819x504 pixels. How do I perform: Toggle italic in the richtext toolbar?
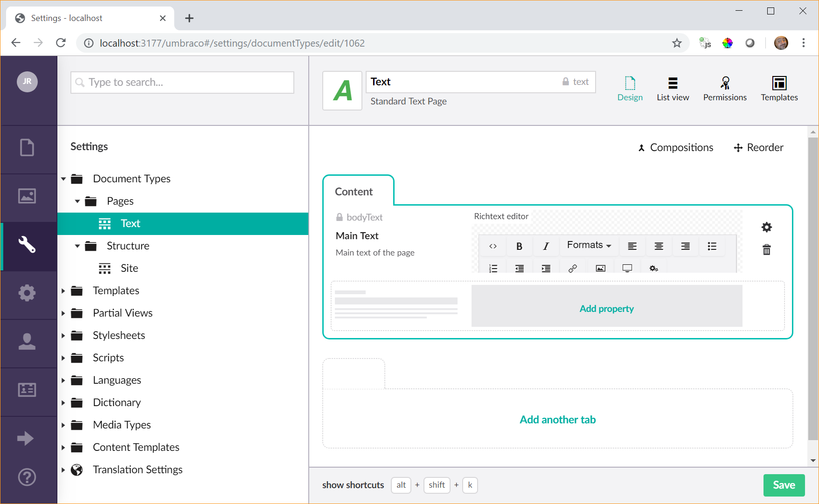pos(546,246)
